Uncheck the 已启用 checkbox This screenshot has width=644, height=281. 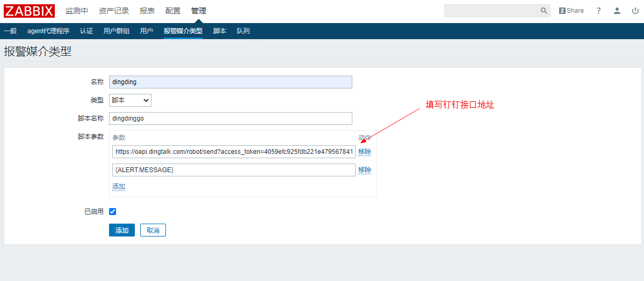pyautogui.click(x=113, y=212)
